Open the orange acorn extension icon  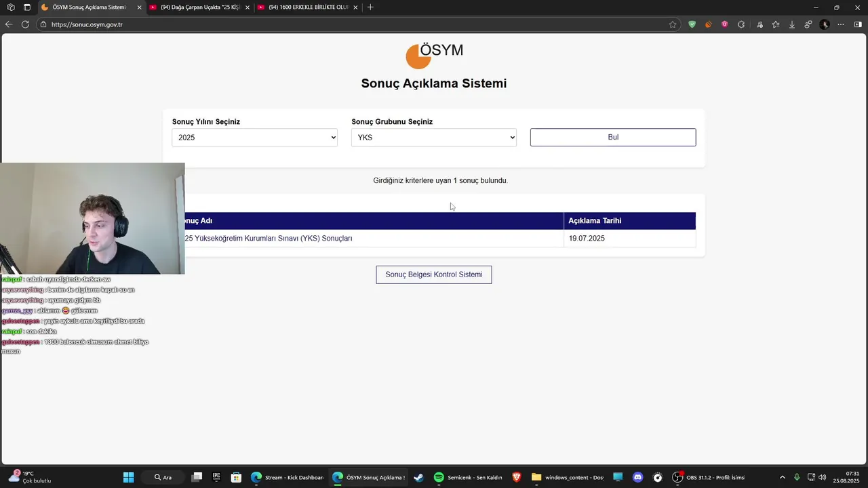pos(708,24)
